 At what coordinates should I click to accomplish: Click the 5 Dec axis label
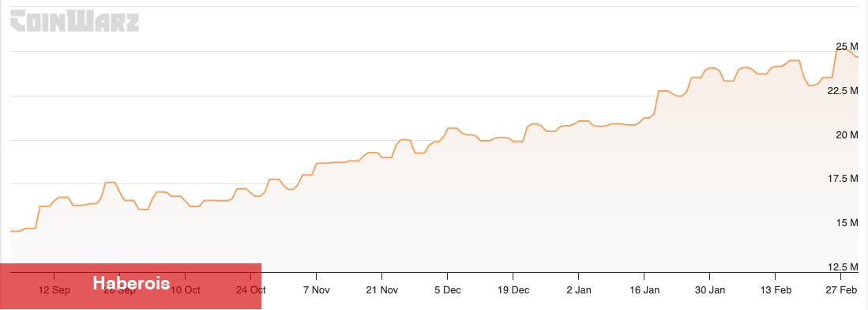click(447, 290)
